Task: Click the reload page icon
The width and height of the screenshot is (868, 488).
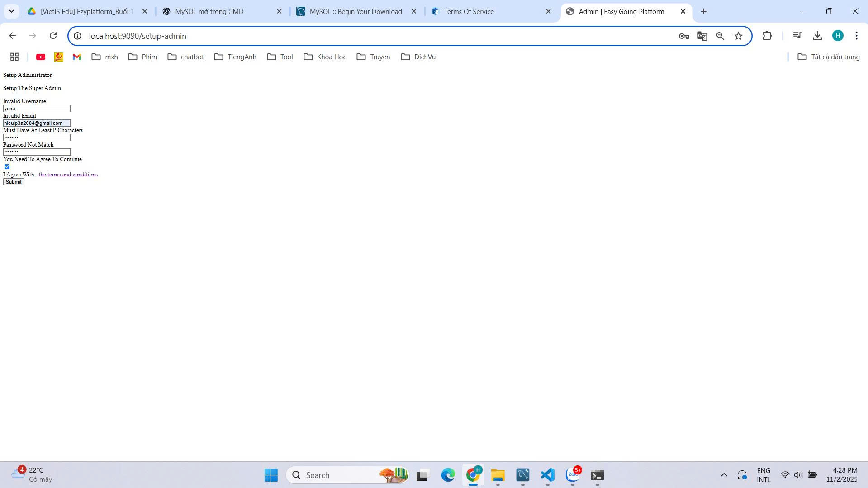Action: [x=53, y=36]
